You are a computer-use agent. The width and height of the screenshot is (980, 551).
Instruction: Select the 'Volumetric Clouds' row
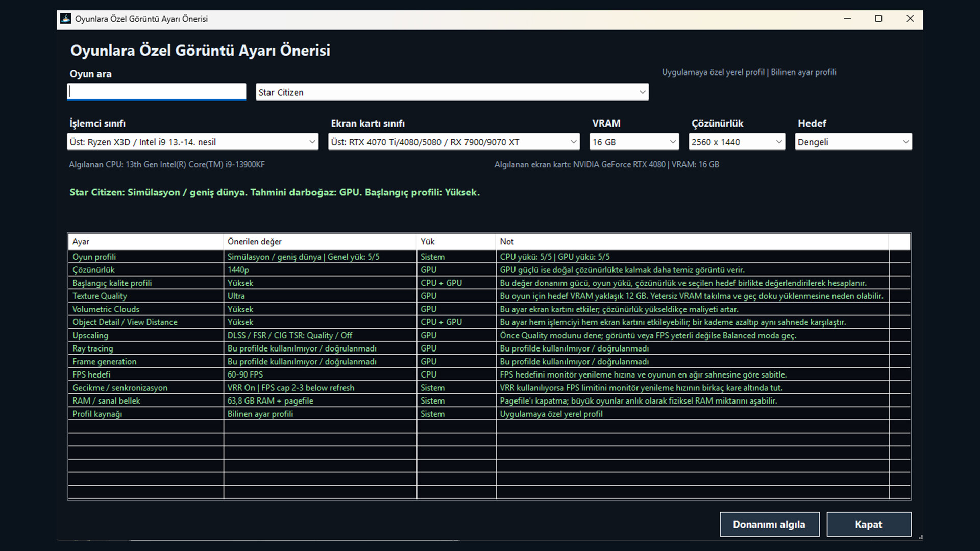(x=489, y=309)
